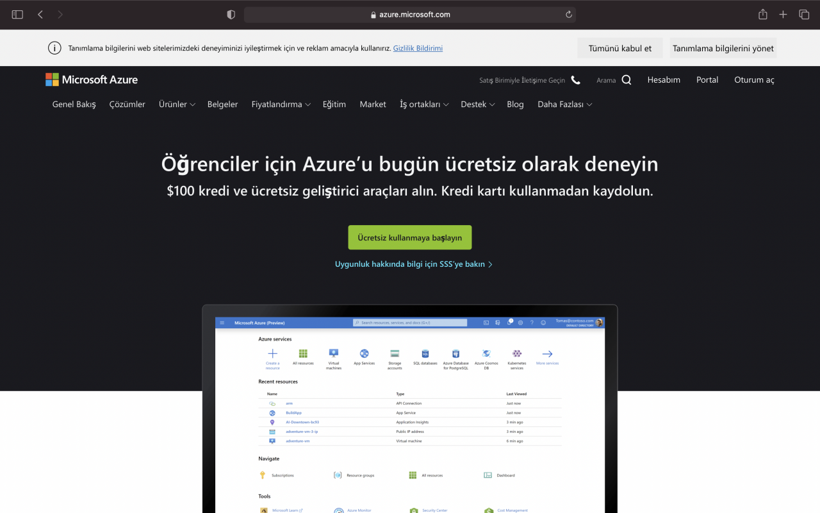Expand the İş ortakları dropdown

click(424, 104)
